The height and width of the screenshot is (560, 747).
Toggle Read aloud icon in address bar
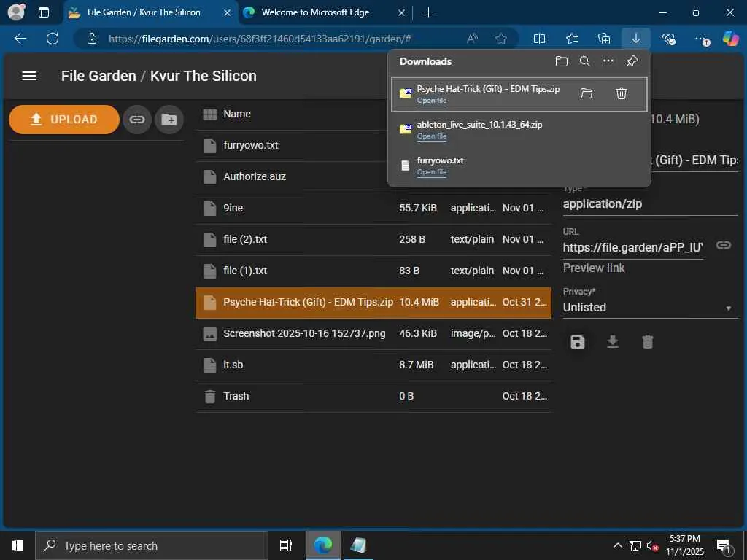pyautogui.click(x=472, y=39)
